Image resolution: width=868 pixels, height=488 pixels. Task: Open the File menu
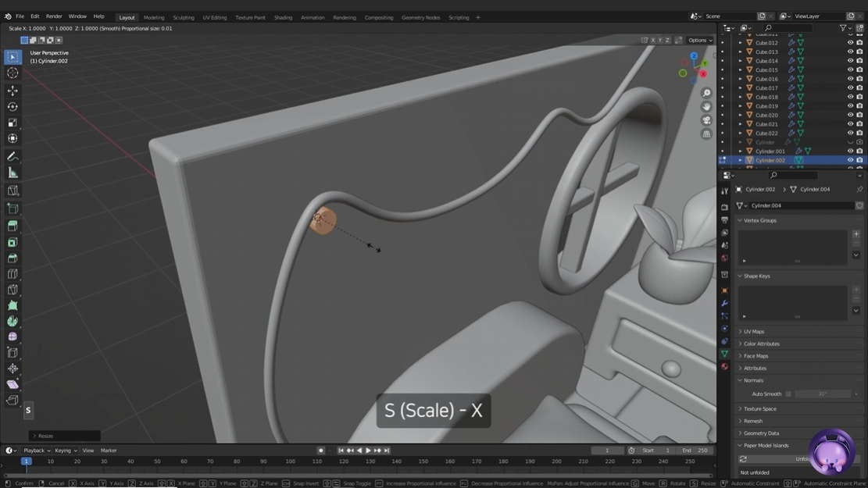pyautogui.click(x=20, y=16)
